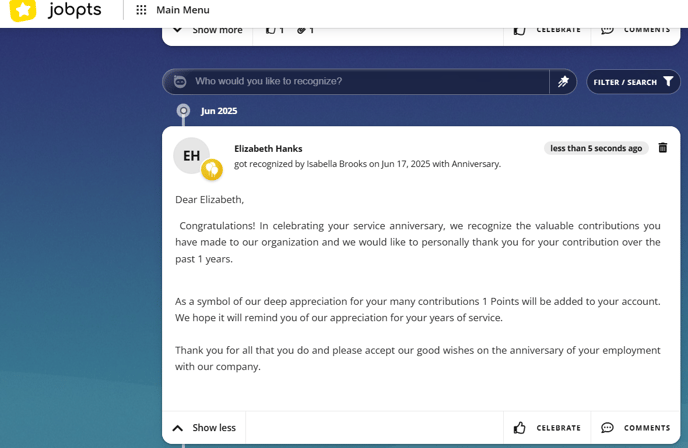This screenshot has height=448, width=688.
Task: Click robot icon in recognize field
Action: pos(180,82)
